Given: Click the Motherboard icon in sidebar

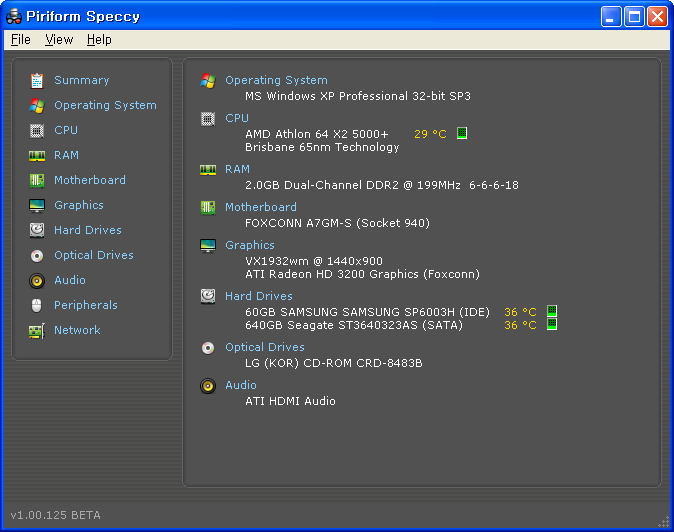Looking at the screenshot, I should tap(37, 180).
